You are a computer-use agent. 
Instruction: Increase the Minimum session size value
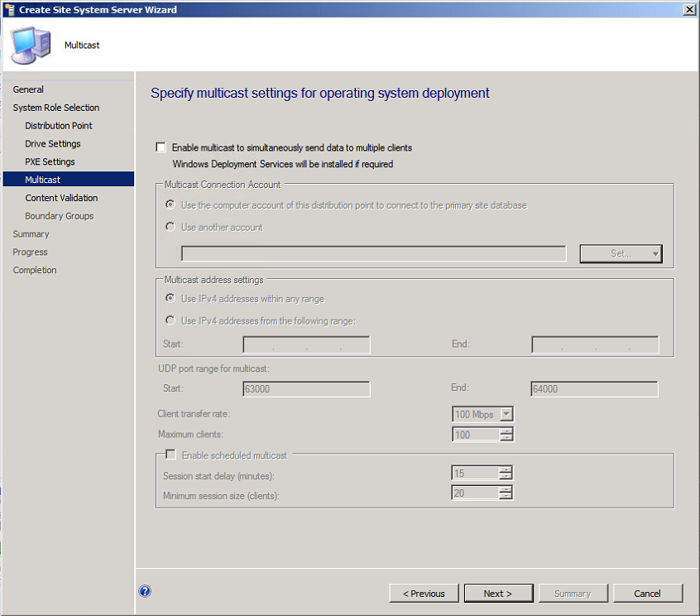point(506,489)
